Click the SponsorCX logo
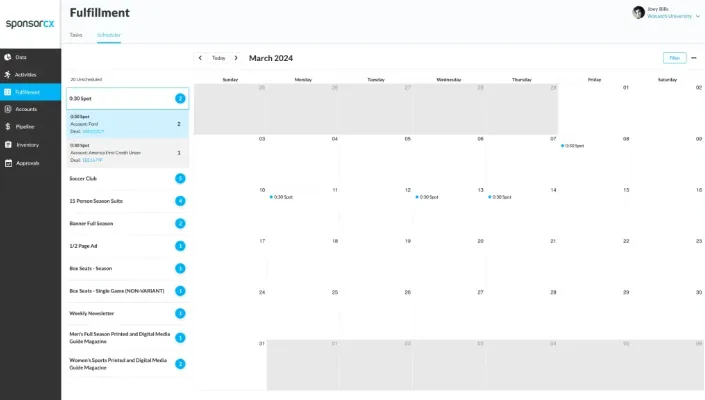Viewport: 705px width, 400px height. pyautogui.click(x=30, y=24)
